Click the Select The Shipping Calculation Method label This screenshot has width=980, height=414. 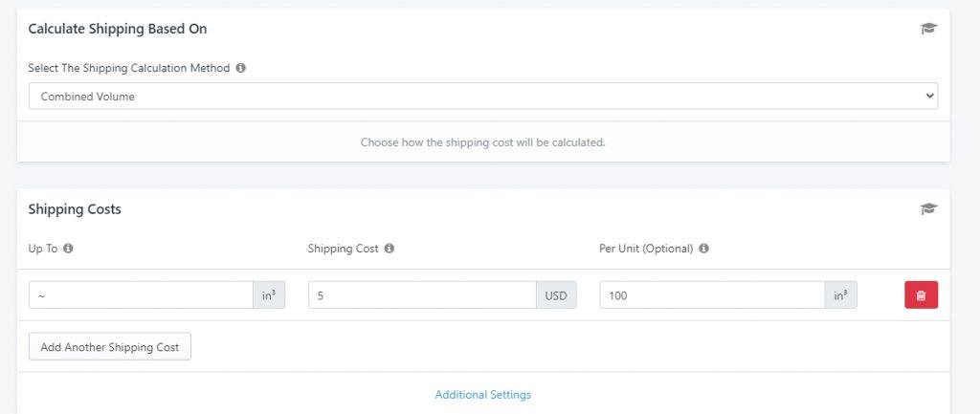coord(129,68)
